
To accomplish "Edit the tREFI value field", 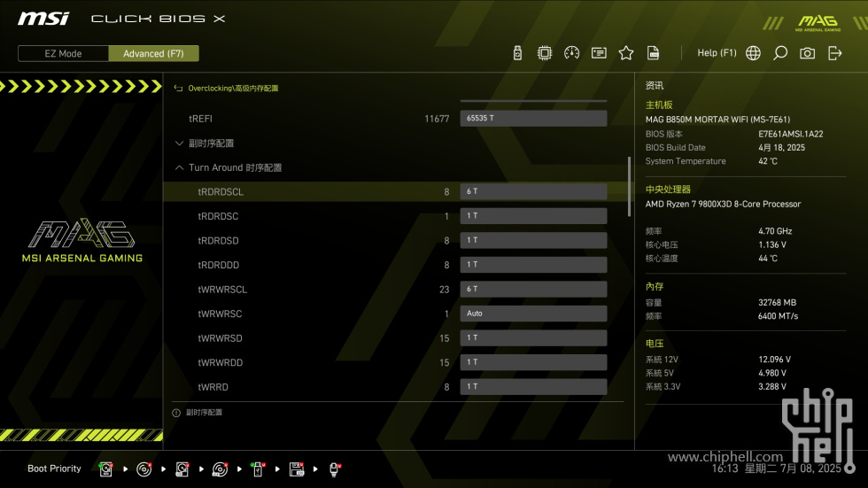I will (533, 119).
